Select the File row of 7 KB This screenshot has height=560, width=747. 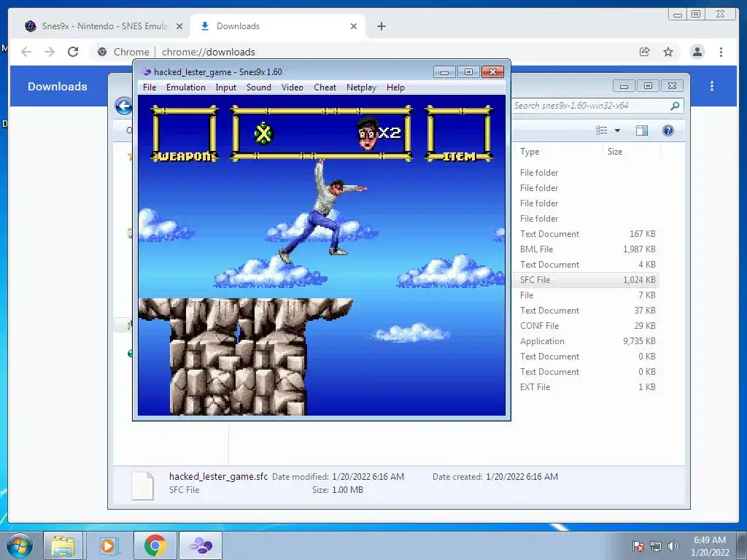586,295
